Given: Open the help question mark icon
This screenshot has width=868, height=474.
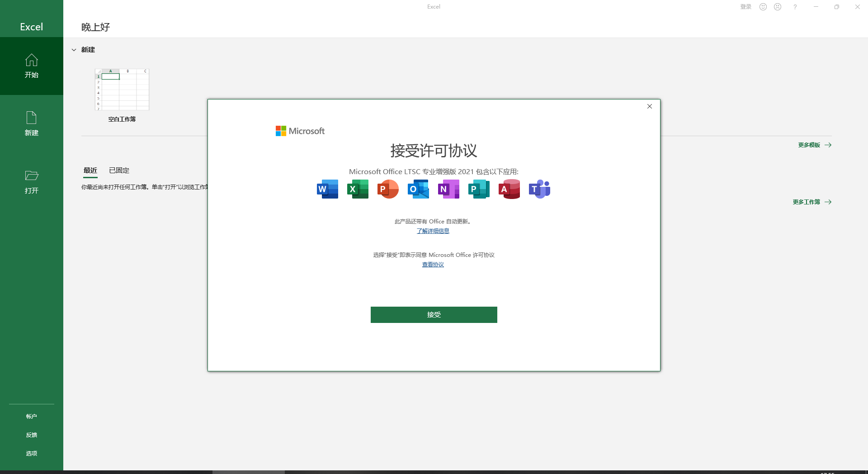Looking at the screenshot, I should point(795,7).
